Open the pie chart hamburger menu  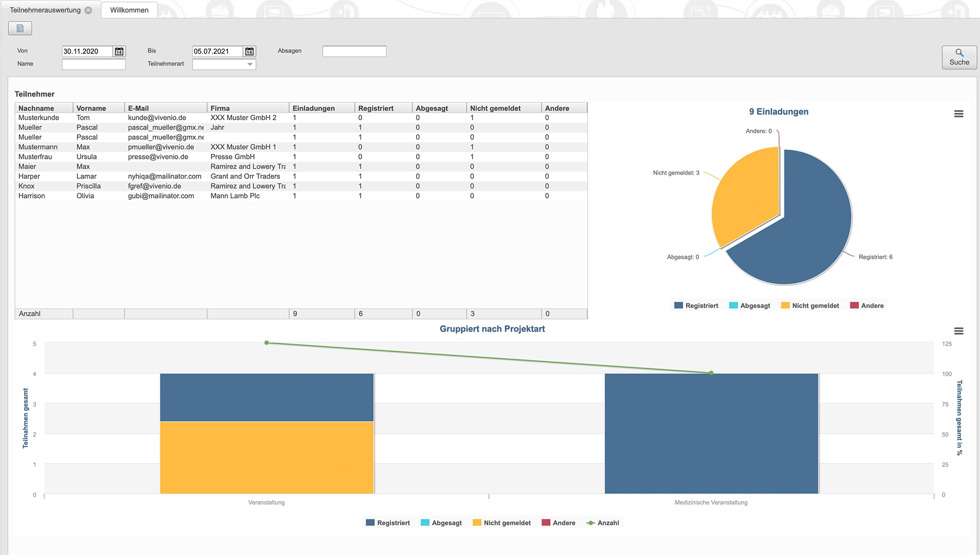958,114
